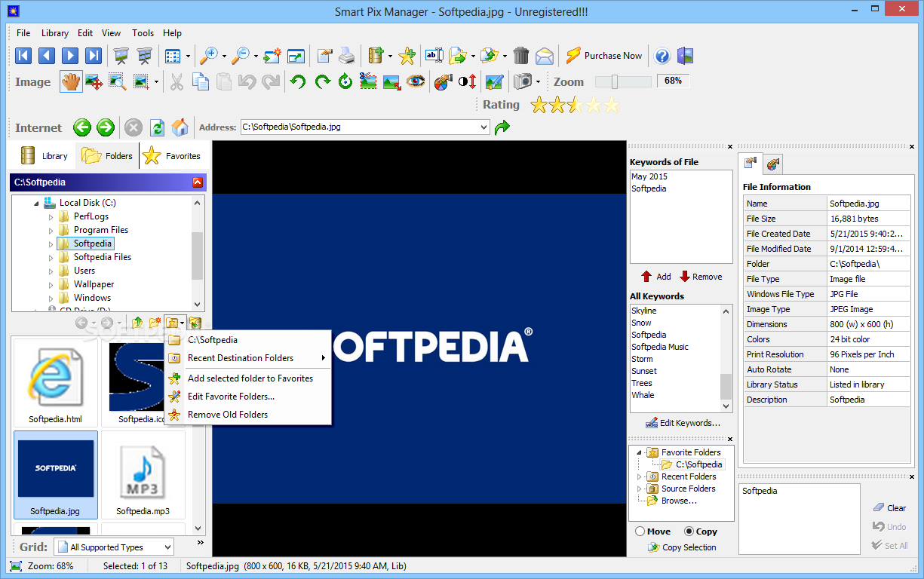Click Edit Keywords button
924x579 pixels.
click(x=682, y=423)
